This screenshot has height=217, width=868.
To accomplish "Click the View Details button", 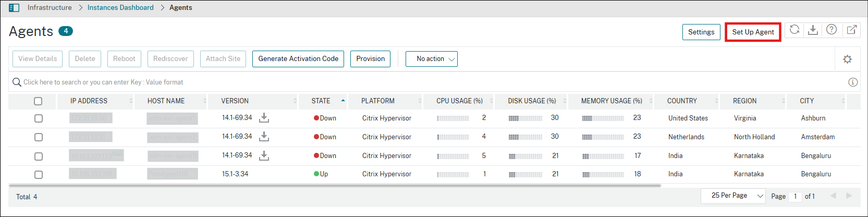I will click(38, 59).
